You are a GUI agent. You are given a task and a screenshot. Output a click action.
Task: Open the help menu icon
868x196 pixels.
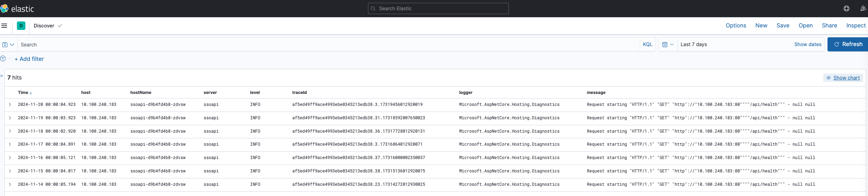[847, 8]
